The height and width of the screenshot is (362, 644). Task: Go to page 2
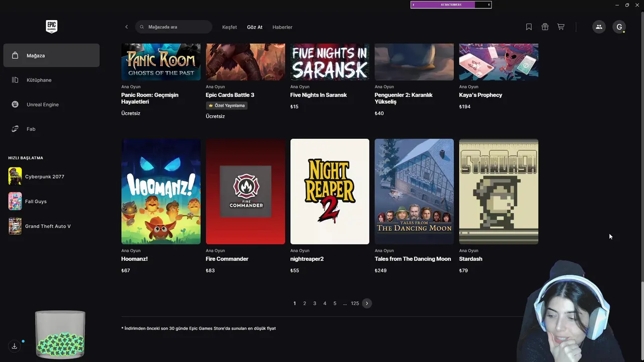[x=304, y=303]
